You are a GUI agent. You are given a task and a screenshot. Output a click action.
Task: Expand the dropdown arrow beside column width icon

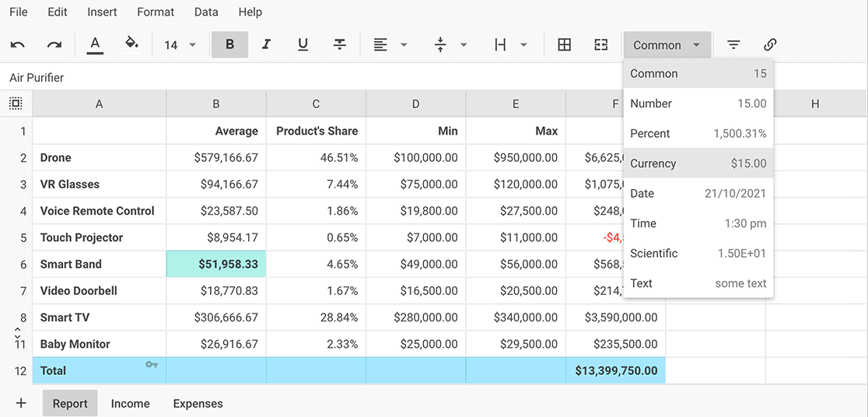[523, 45]
